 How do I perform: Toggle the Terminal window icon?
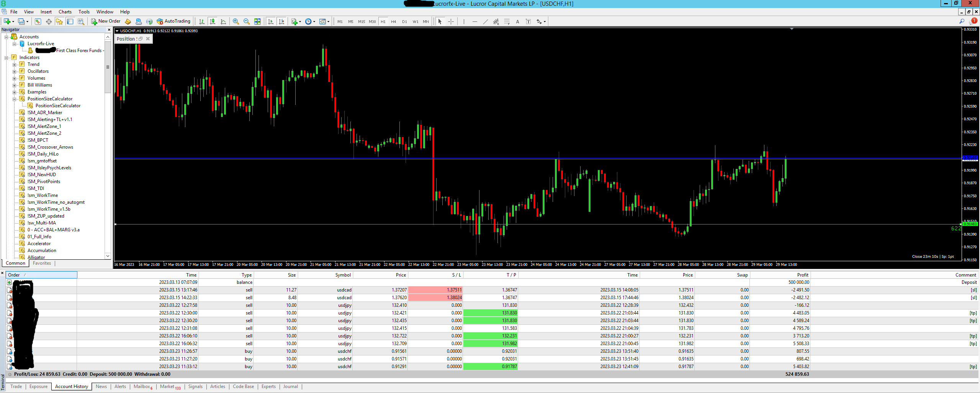coord(70,21)
